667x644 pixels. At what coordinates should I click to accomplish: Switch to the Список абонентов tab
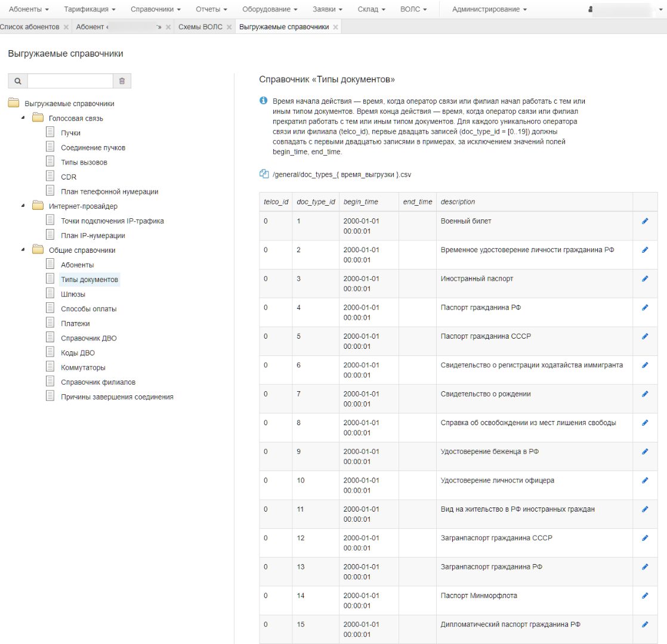click(x=30, y=27)
